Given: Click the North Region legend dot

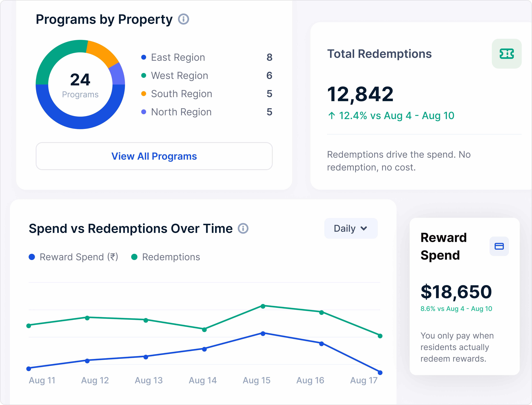Looking at the screenshot, I should click(144, 112).
